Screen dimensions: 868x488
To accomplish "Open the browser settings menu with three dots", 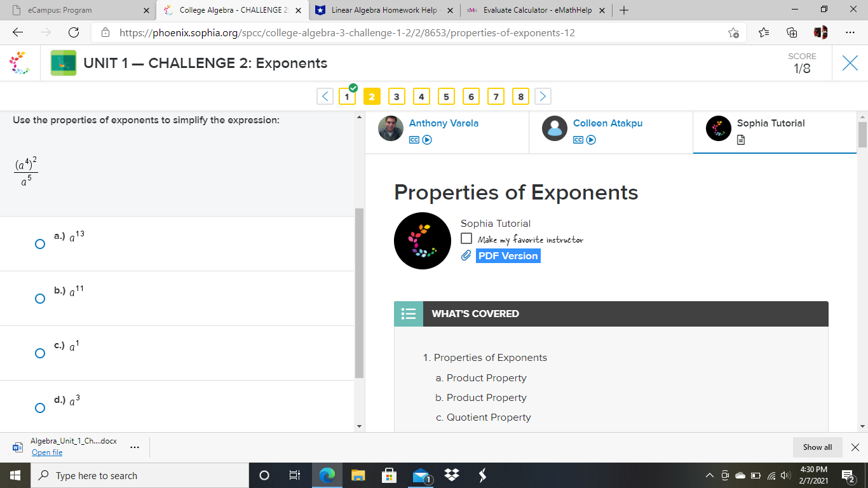I will pos(850,32).
